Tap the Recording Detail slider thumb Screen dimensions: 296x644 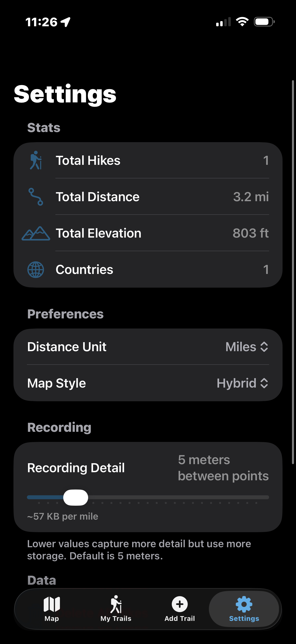point(76,498)
